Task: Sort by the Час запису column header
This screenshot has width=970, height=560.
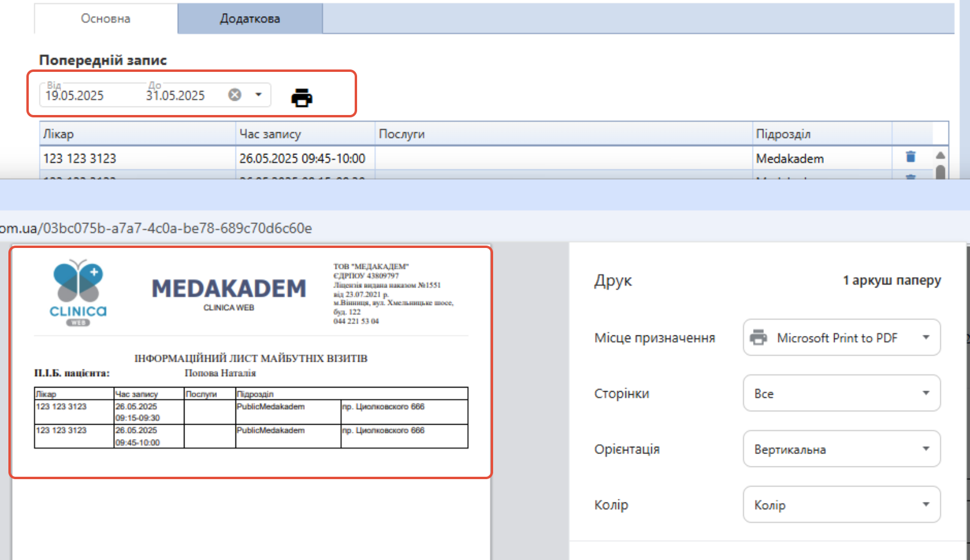Action: coord(306,134)
